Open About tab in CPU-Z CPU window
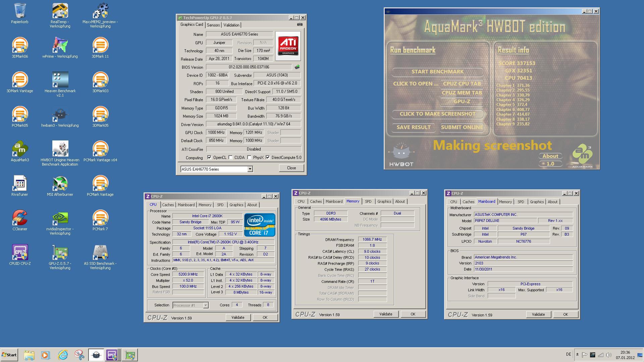 click(x=252, y=205)
